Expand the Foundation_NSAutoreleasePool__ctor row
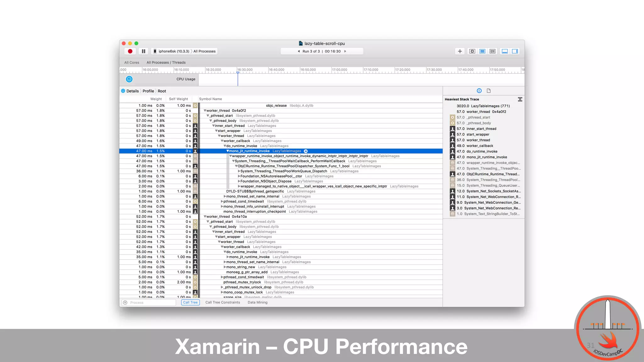Screen dimensions: 644x362 (x=239, y=176)
